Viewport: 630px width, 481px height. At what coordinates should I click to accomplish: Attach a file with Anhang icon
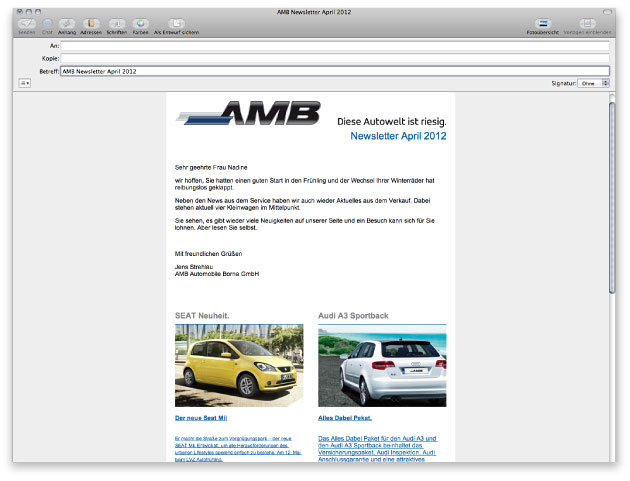(67, 24)
